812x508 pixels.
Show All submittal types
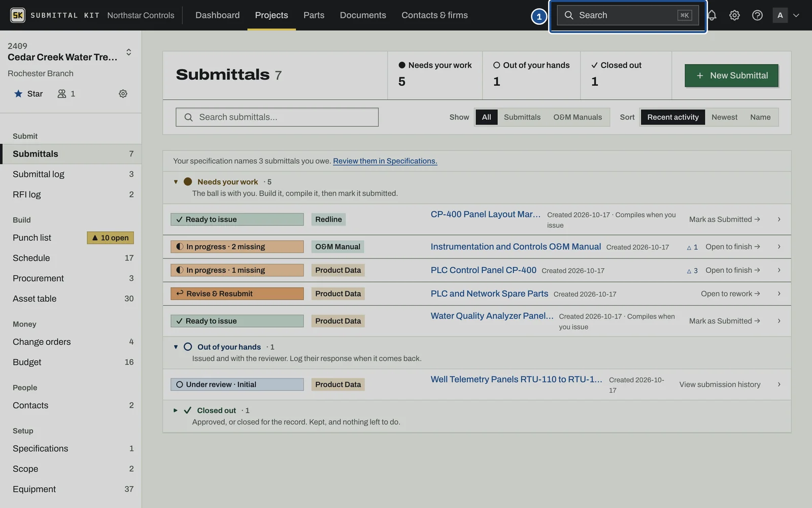[486, 117]
